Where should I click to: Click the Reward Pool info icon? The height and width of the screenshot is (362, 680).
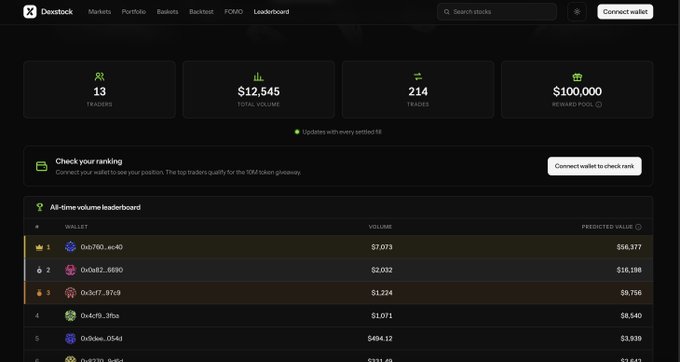598,104
